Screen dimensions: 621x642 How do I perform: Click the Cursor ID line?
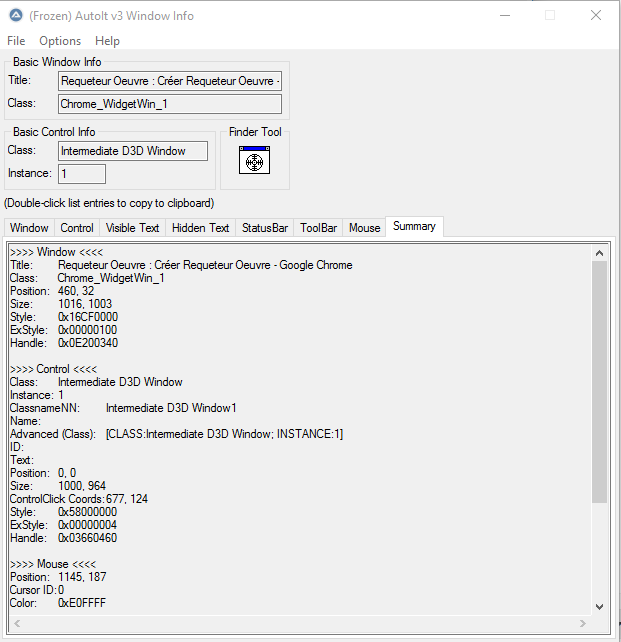pyautogui.click(x=37, y=590)
